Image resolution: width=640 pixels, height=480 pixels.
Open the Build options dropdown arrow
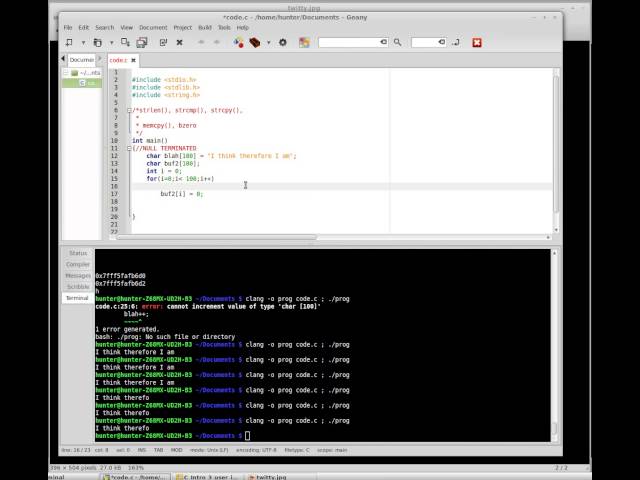point(269,42)
